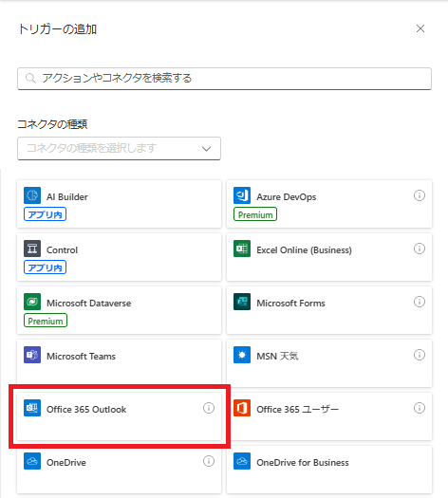
Task: Select the Azure DevOps label
Action: coord(287,197)
